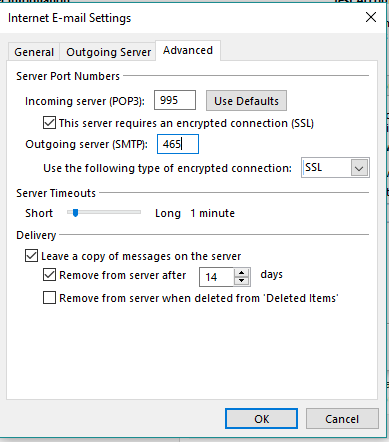
Task: Click the Use Defaults button
Action: (246, 101)
